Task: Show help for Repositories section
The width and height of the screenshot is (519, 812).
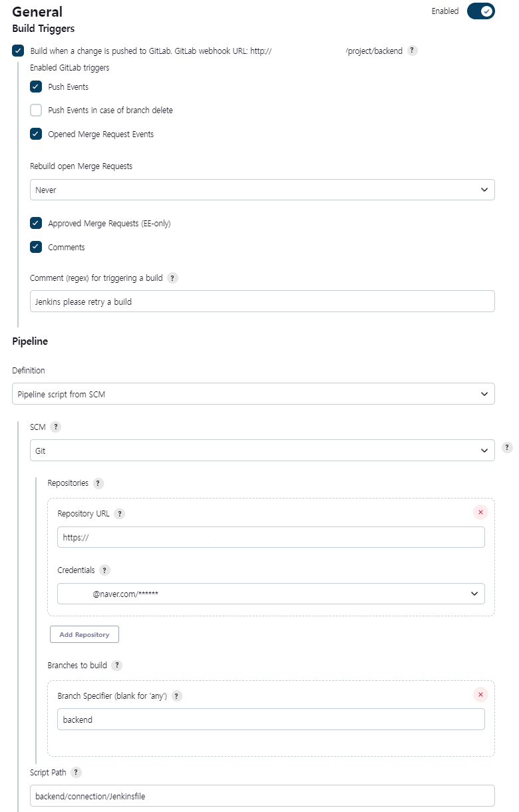Action: (x=98, y=483)
